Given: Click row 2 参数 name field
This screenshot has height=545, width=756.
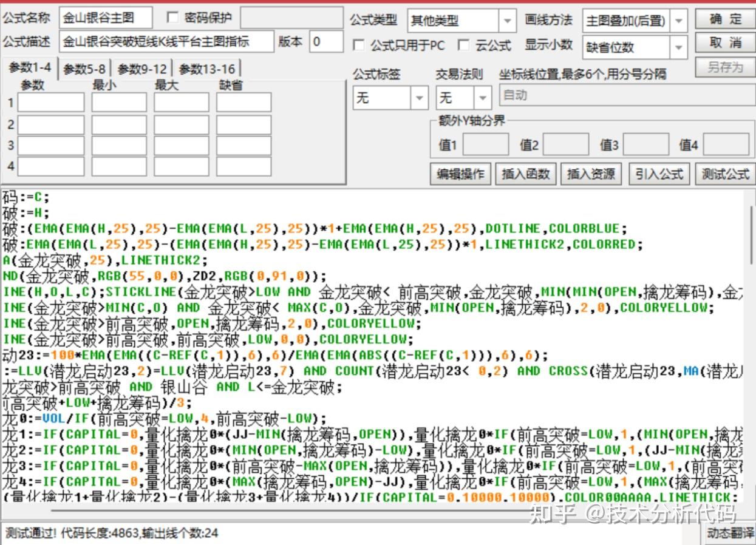Looking at the screenshot, I should tap(51, 124).
